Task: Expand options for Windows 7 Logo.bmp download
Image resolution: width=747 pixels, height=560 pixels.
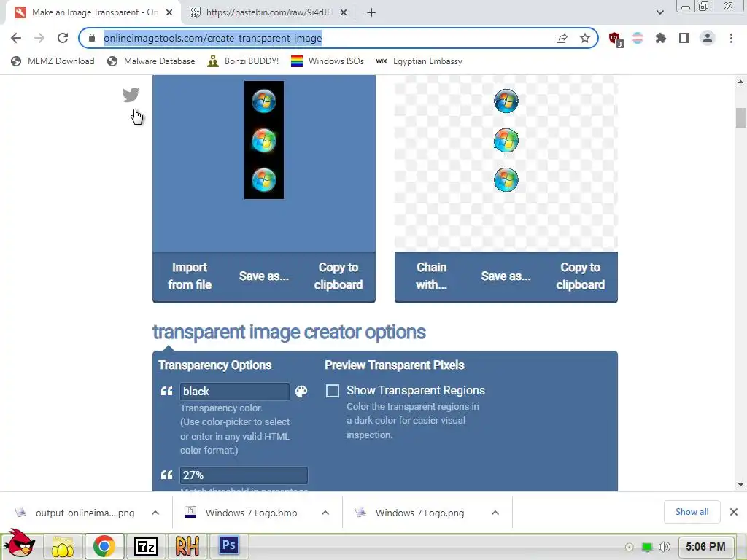Action: tap(325, 513)
